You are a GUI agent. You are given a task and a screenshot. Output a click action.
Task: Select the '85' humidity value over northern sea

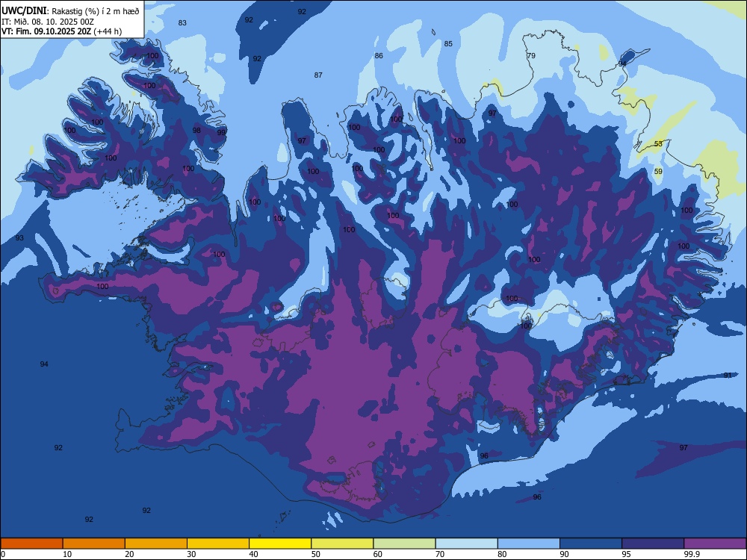(x=448, y=44)
